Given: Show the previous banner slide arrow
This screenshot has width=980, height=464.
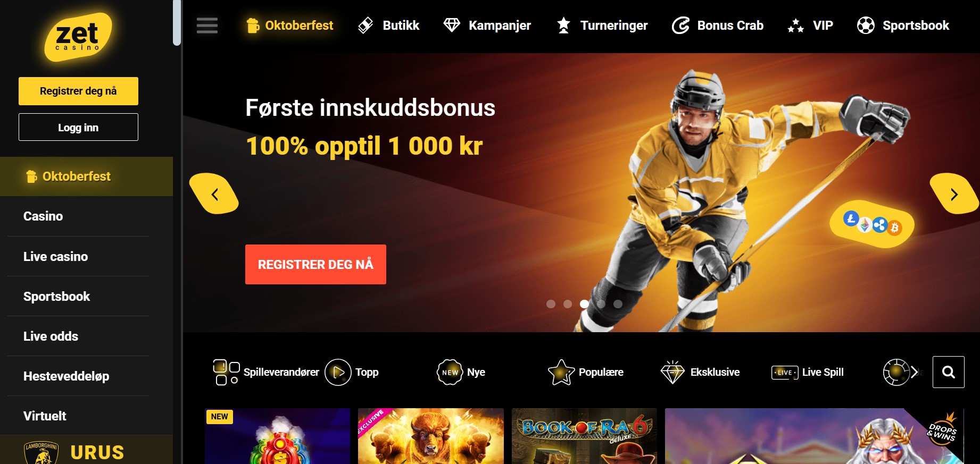Looking at the screenshot, I should (x=214, y=194).
